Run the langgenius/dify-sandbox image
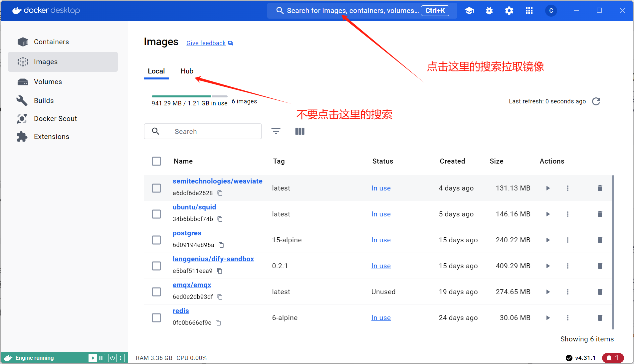 [548, 266]
